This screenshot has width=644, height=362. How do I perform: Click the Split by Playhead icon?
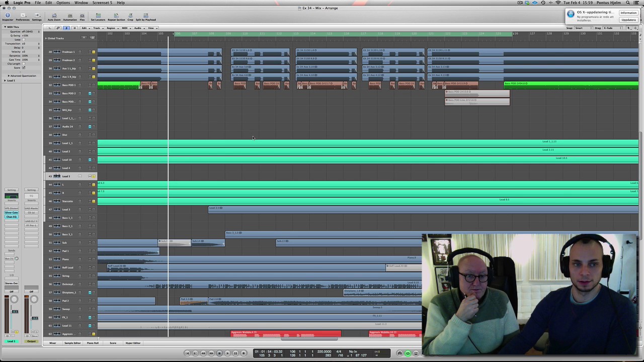pyautogui.click(x=146, y=17)
